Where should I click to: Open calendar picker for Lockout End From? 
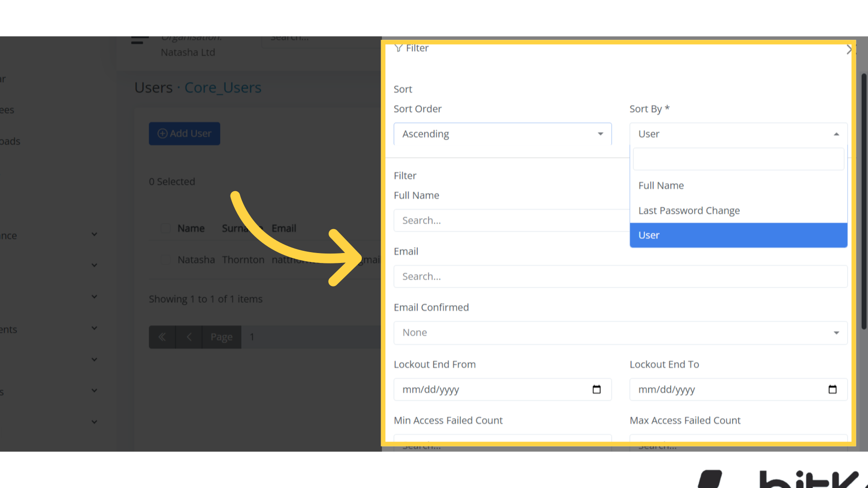(x=597, y=389)
